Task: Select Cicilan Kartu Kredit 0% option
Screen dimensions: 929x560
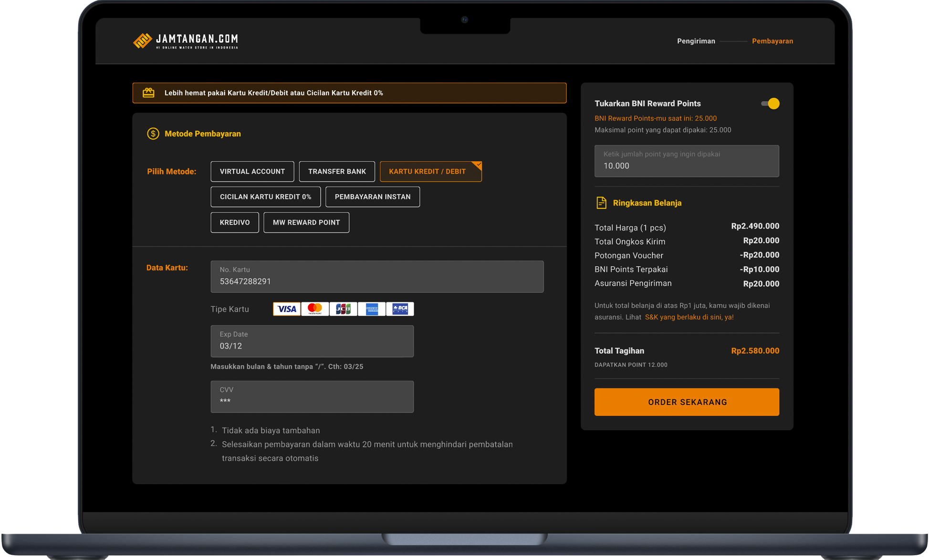Action: (x=265, y=197)
